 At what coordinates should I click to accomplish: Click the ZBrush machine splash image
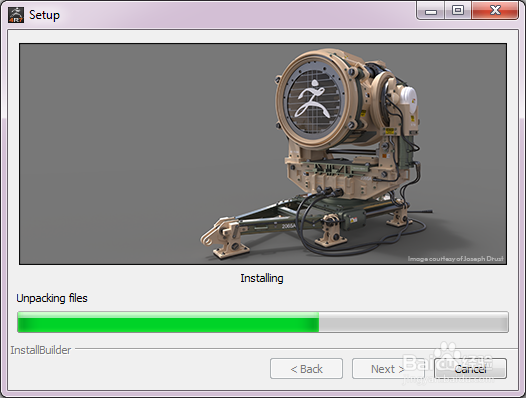click(263, 154)
